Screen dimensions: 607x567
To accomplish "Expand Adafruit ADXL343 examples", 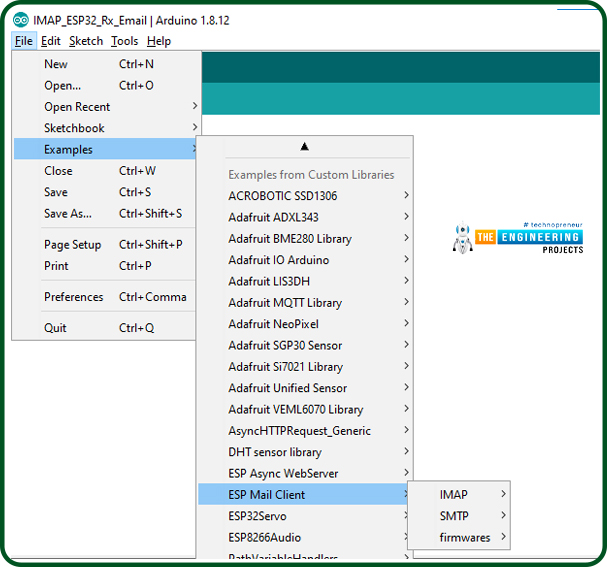I will pos(305,217).
